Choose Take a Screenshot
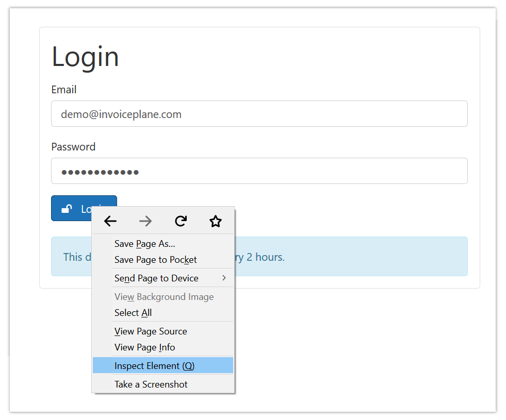The width and height of the screenshot is (506, 420). click(163, 384)
